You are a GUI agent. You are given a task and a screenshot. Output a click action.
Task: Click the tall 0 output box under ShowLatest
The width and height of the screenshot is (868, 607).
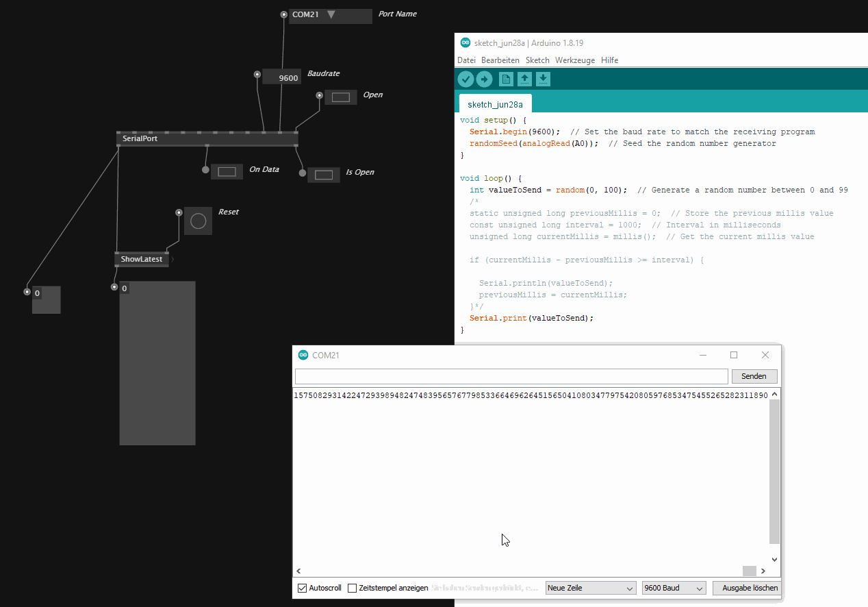click(x=157, y=363)
